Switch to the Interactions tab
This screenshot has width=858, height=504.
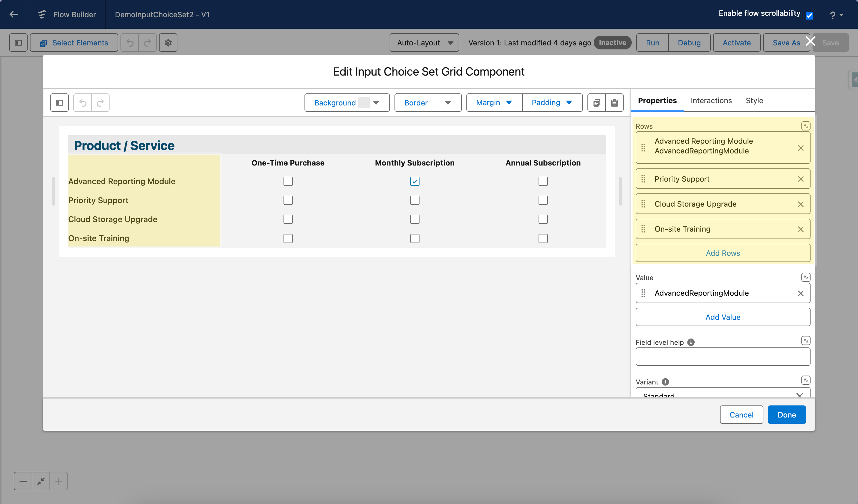pos(711,101)
